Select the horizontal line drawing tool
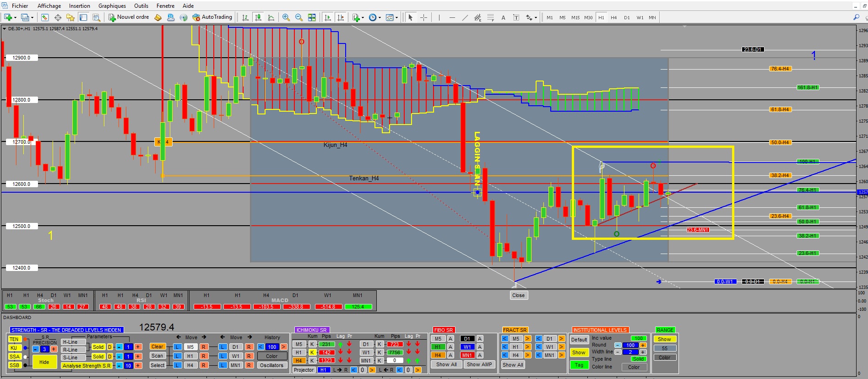The width and height of the screenshot is (868, 379). coord(452,17)
